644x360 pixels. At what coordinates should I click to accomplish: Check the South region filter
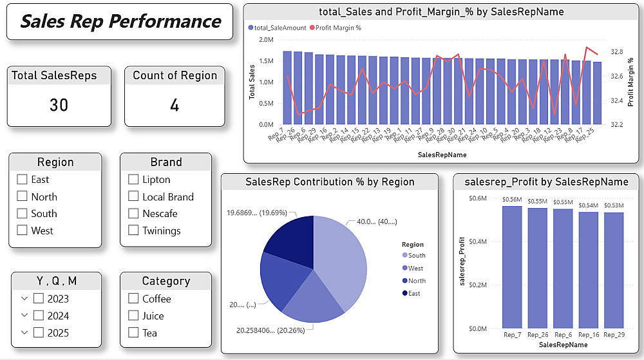[22, 213]
